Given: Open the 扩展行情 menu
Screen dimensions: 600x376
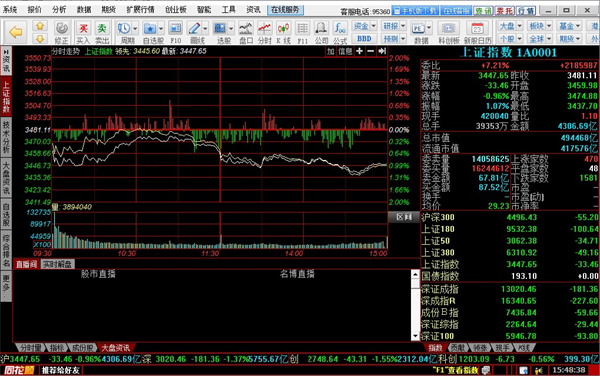Looking at the screenshot, I should coord(140,10).
